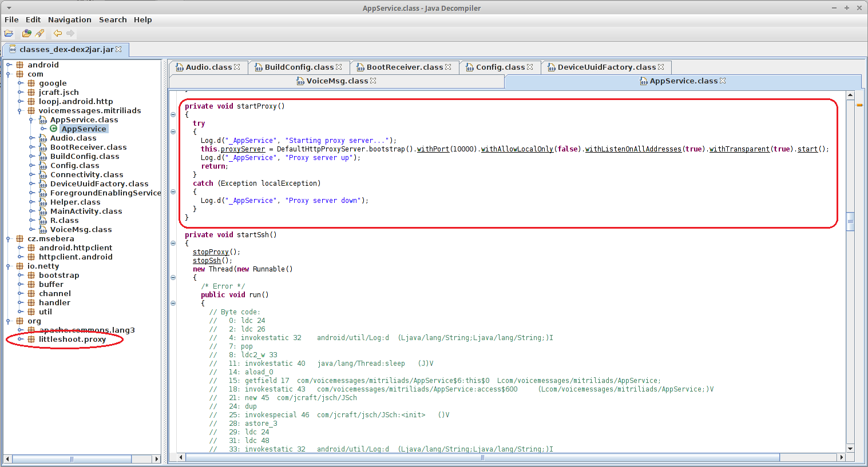Open the Edit menu
Image resolution: width=868 pixels, height=467 pixels.
click(x=33, y=19)
